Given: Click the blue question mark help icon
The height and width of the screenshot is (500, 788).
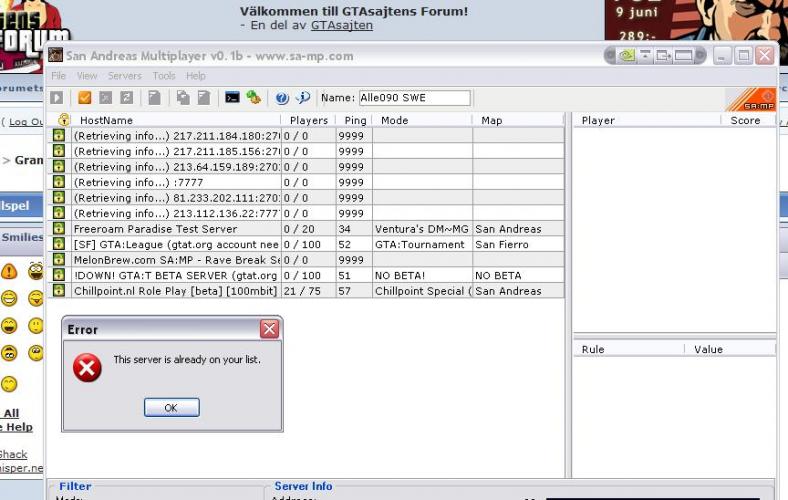Looking at the screenshot, I should [x=282, y=98].
